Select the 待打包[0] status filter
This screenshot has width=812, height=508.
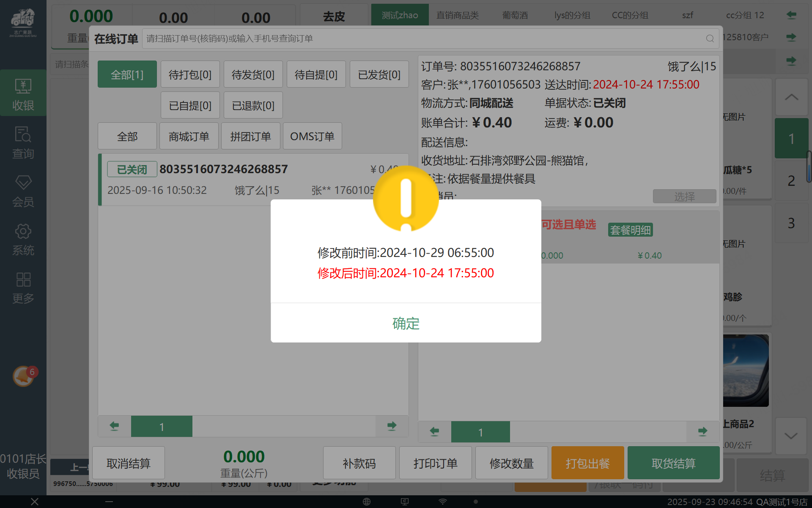coord(190,75)
